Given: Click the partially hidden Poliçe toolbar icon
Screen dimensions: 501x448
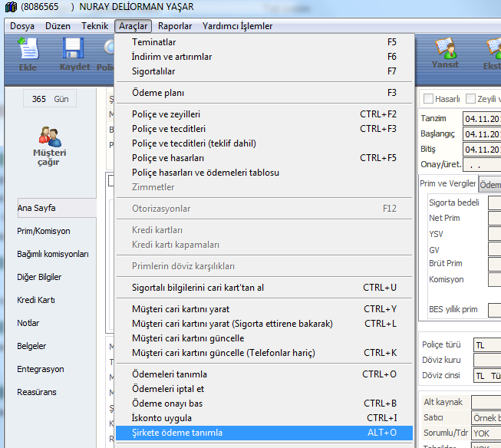Looking at the screenshot, I should tap(107, 54).
